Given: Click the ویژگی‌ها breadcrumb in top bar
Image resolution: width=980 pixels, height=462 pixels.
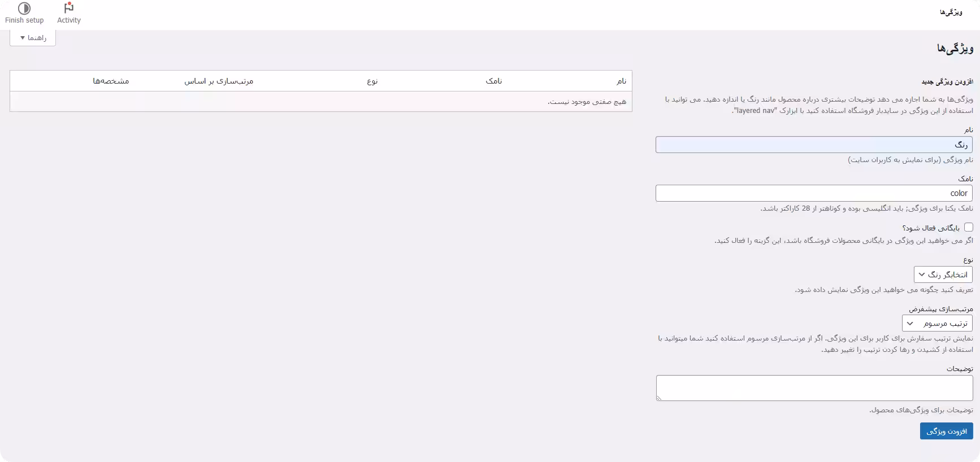Looking at the screenshot, I should pos(951,12).
